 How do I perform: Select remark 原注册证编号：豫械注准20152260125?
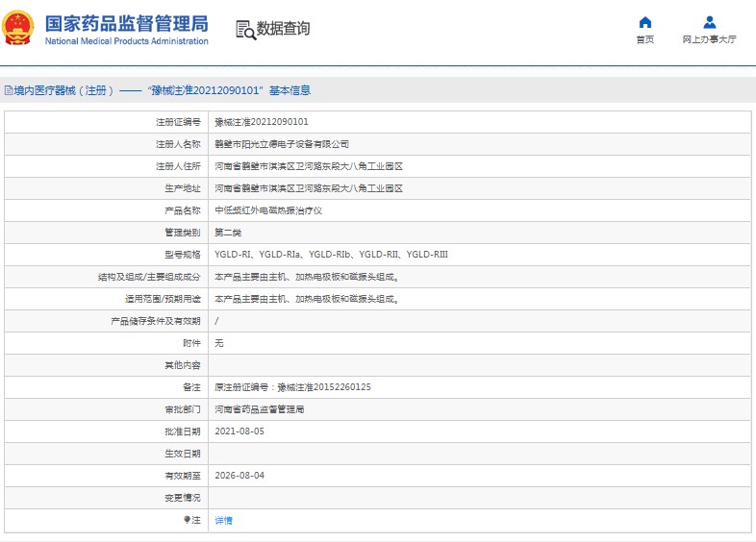click(x=292, y=387)
